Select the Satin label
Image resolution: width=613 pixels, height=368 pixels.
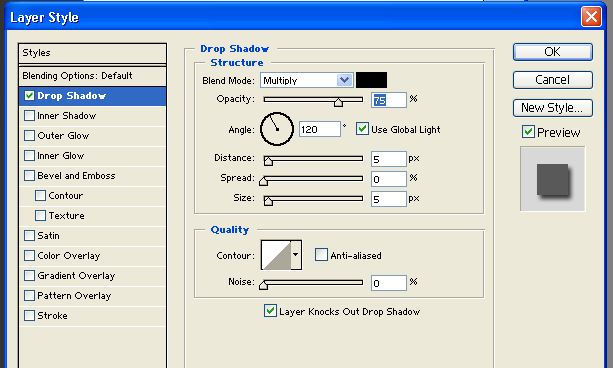(x=48, y=235)
